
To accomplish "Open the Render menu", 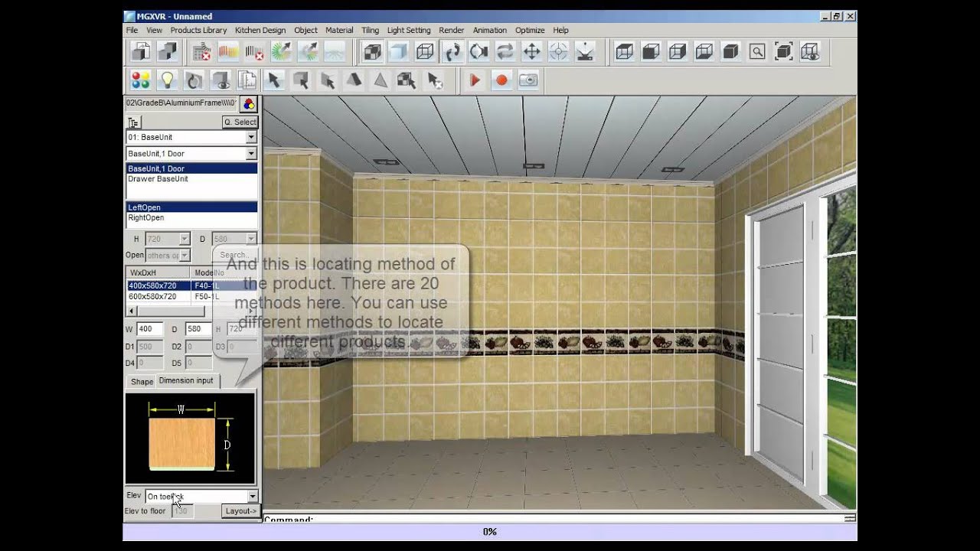I will click(452, 30).
